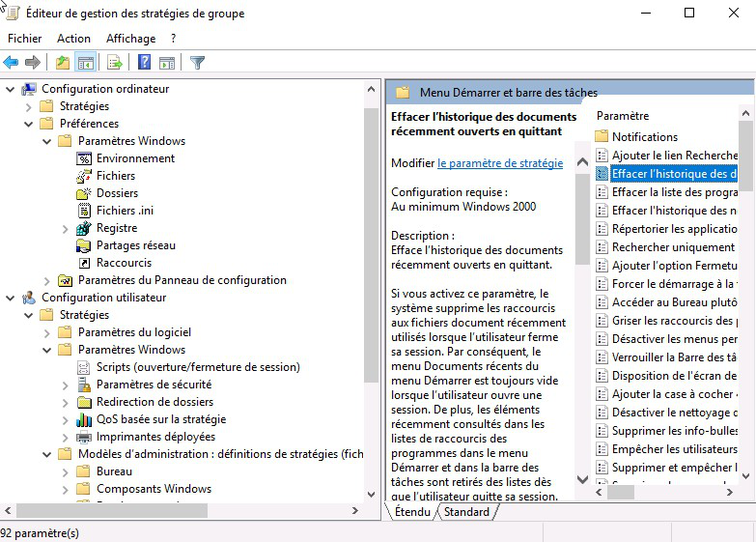Collapse the Configuration ordinateur node
The image size is (756, 542).
(10, 89)
